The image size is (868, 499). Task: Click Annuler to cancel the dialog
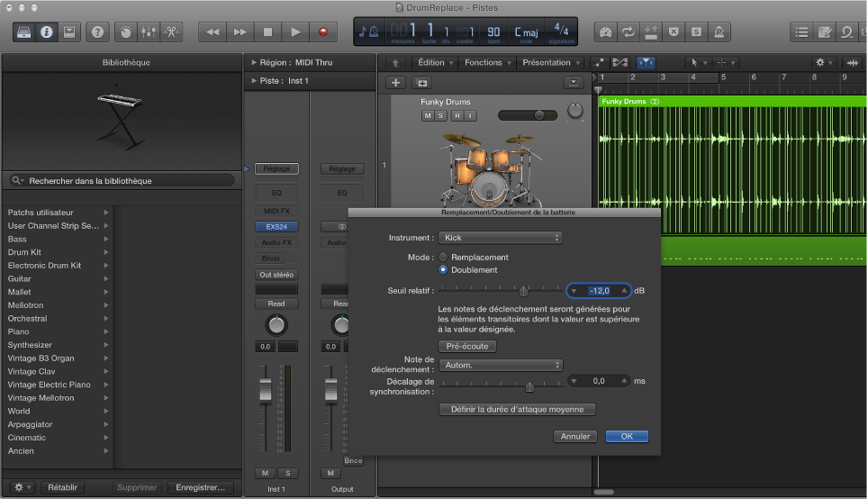click(574, 436)
